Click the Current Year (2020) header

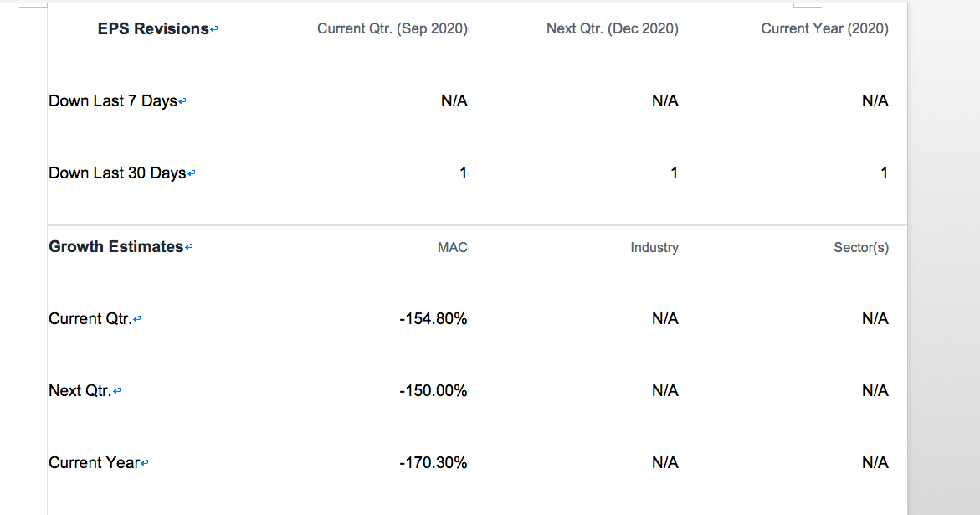824,28
